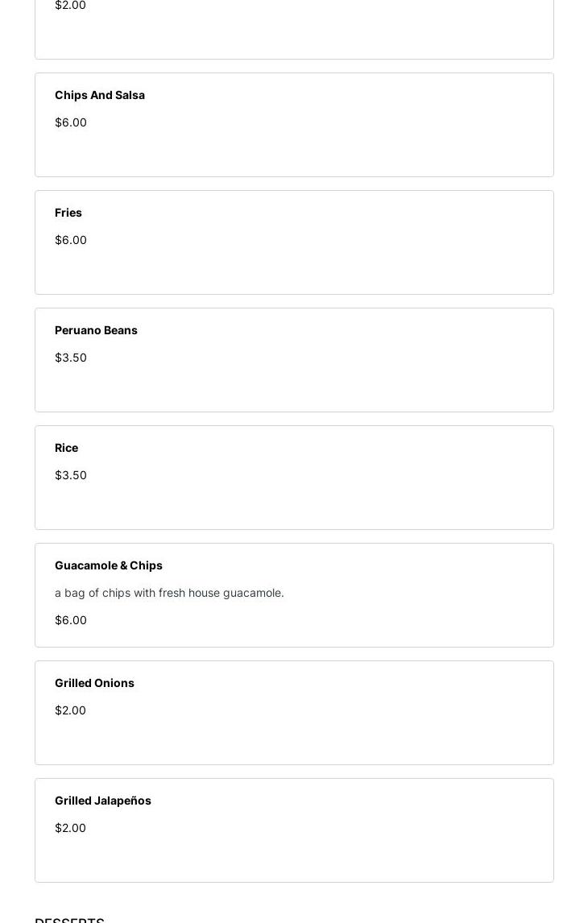Click the Guacamole & Chips $6.00 price
This screenshot has width=588, height=923.
(71, 620)
